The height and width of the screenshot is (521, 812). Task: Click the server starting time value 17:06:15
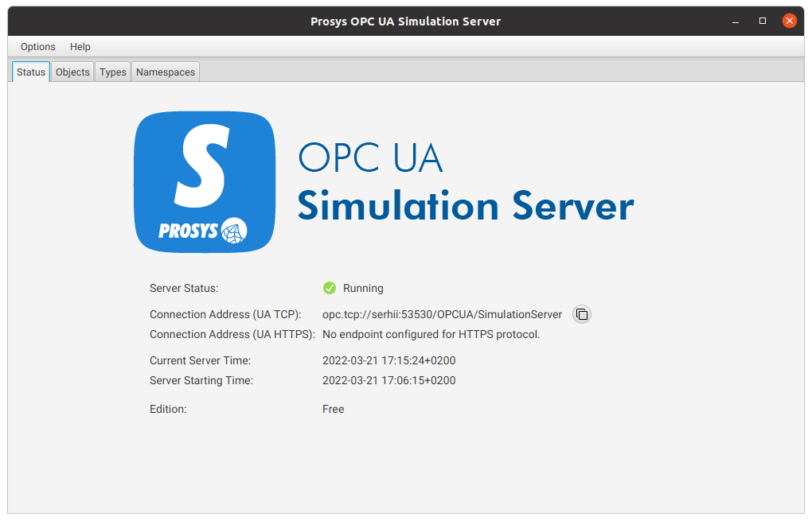[x=389, y=380]
